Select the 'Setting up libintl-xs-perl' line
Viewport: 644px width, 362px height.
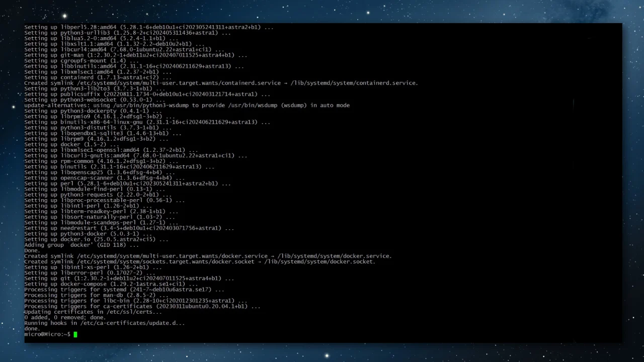click(93, 267)
